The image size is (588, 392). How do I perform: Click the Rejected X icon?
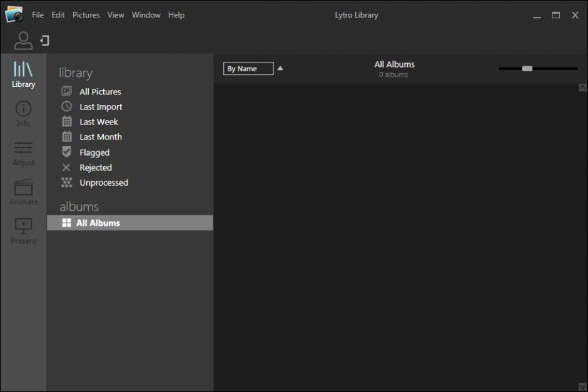[x=66, y=167]
